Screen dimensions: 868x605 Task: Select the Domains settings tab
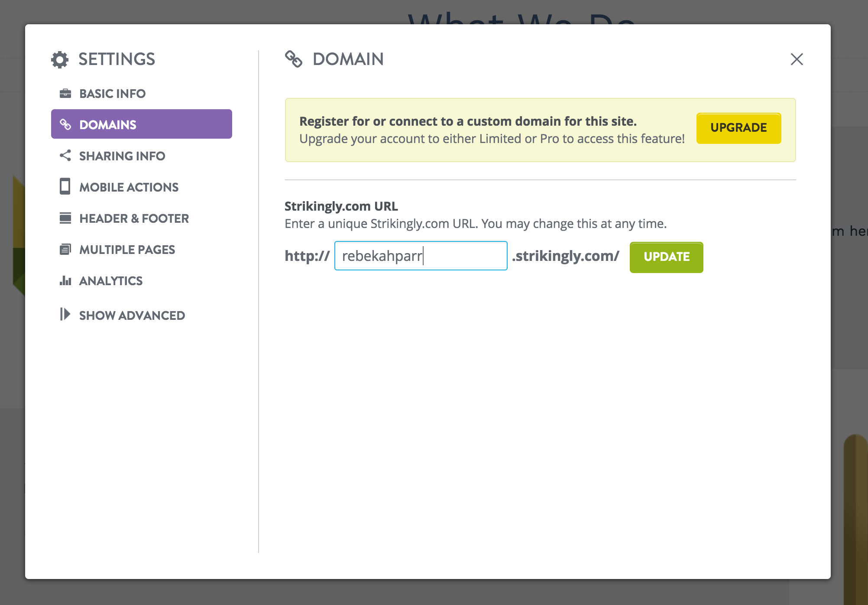point(141,124)
